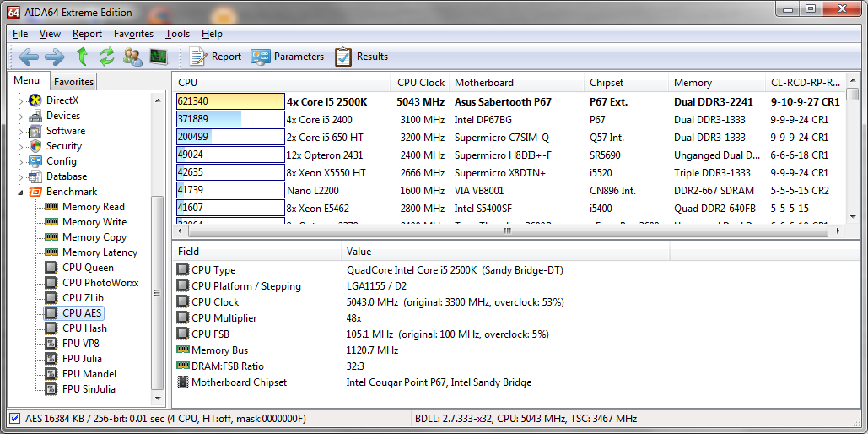This screenshot has height=434, width=868.
Task: Go forward with the blue right arrow
Action: (55, 57)
